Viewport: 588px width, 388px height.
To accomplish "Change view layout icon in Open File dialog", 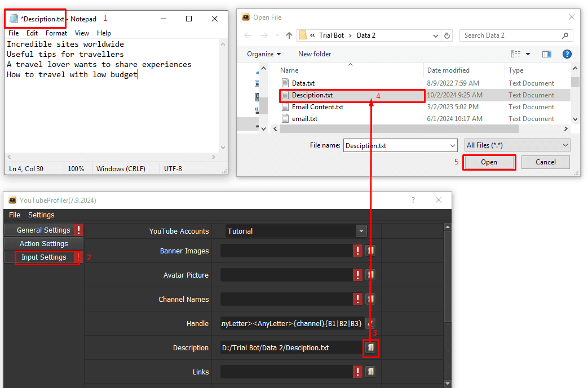I will click(x=516, y=54).
